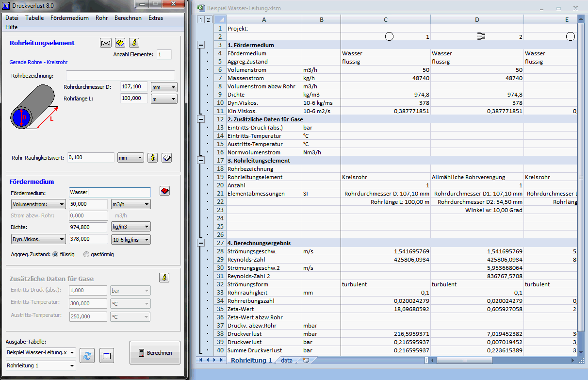Image resolution: width=588 pixels, height=380 pixels.
Task: Open the Rohrdurchmesser D unit dropdown
Action: click(164, 87)
